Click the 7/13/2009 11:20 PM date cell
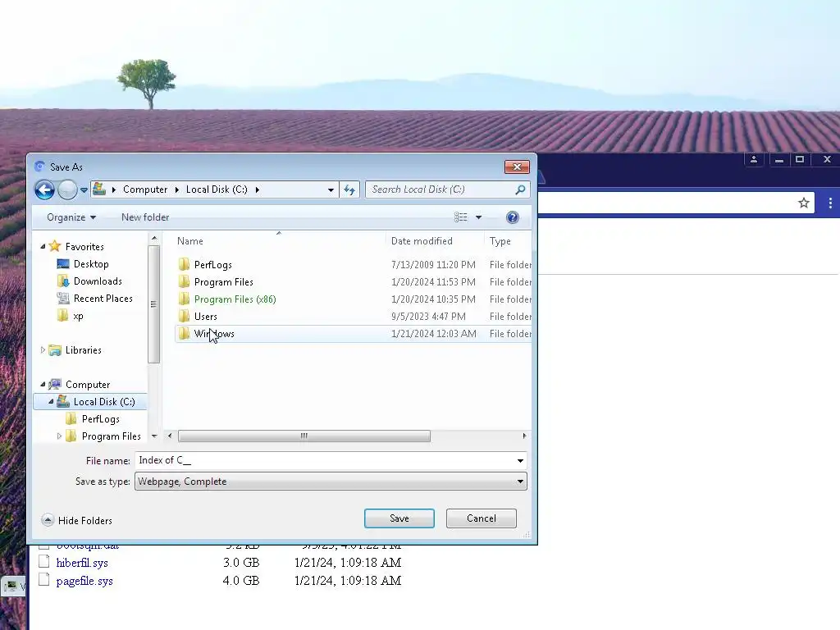The height and width of the screenshot is (630, 840). (x=433, y=265)
